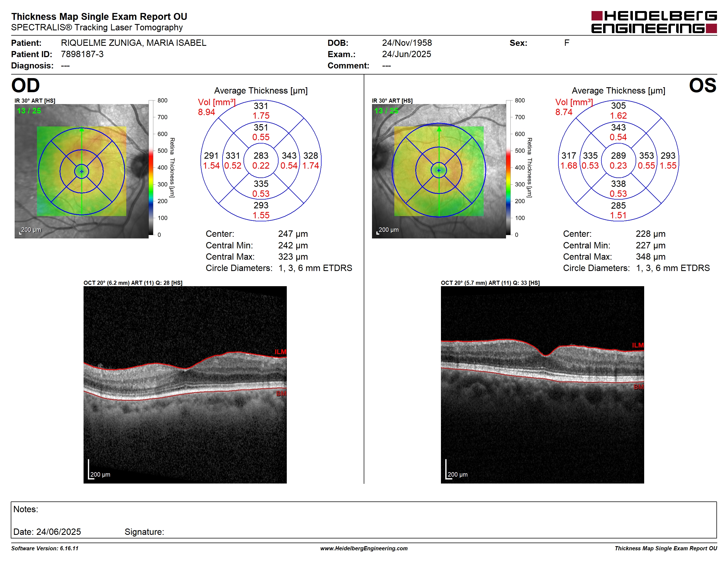Image resolution: width=728 pixels, height=563 pixels.
Task: Click the OD inner superior thickness 351
Action: tap(261, 128)
